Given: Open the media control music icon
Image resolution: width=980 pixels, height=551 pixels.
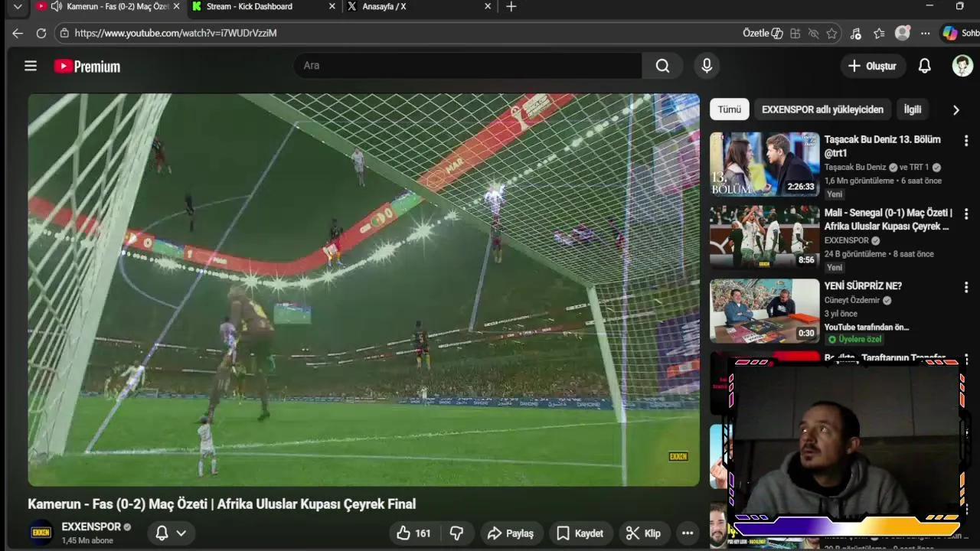Looking at the screenshot, I should (x=856, y=34).
